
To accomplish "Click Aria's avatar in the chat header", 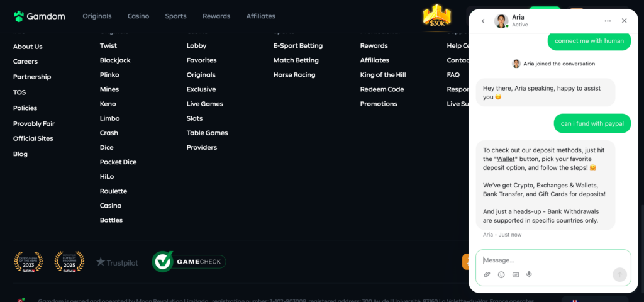I will [x=501, y=21].
